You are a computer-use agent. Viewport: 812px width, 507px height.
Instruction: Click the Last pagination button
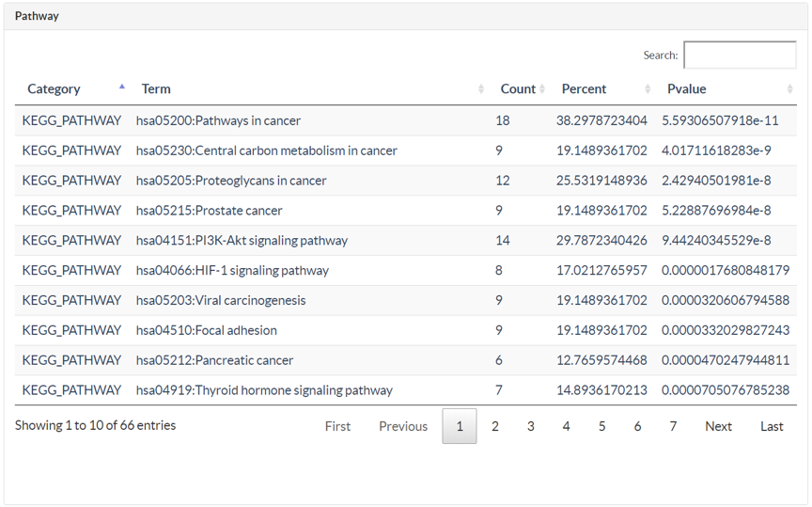pos(772,426)
